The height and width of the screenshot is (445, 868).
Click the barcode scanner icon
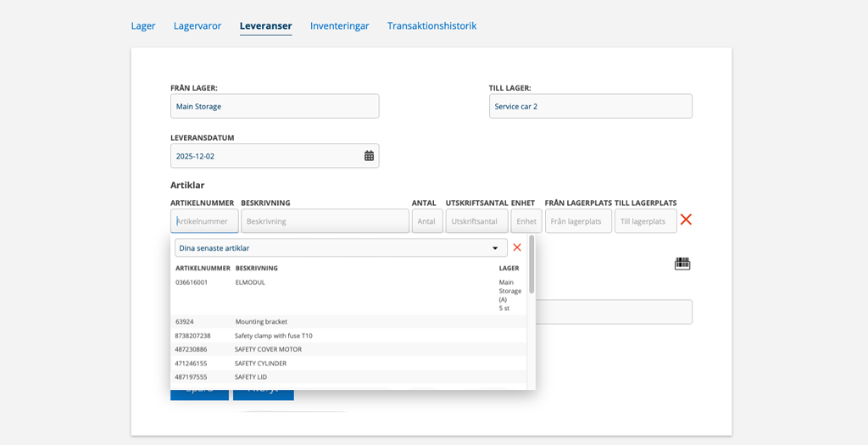682,264
